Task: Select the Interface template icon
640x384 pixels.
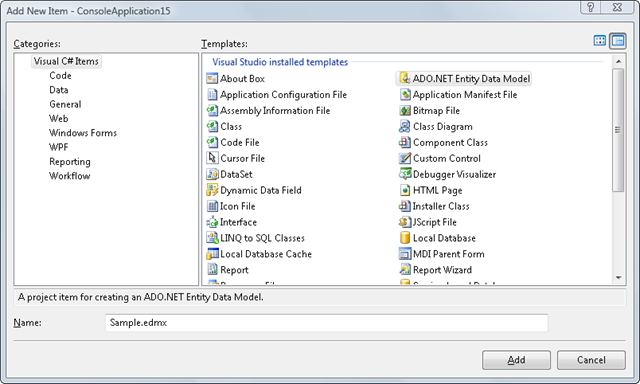Action: tap(212, 222)
